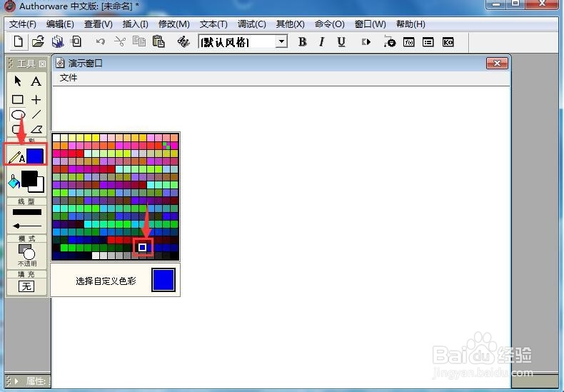Open the 查看(V) menu
This screenshot has width=564, height=392.
click(99, 24)
